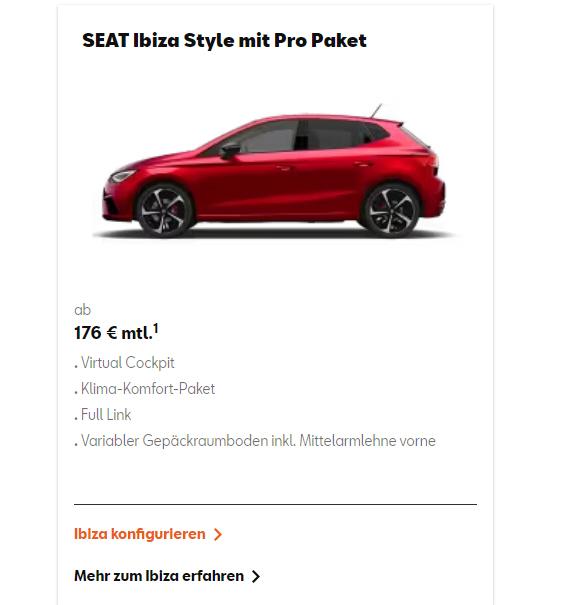Click the small 'ab' label above price
Viewport: 569px width, 605px height.
click(x=82, y=310)
